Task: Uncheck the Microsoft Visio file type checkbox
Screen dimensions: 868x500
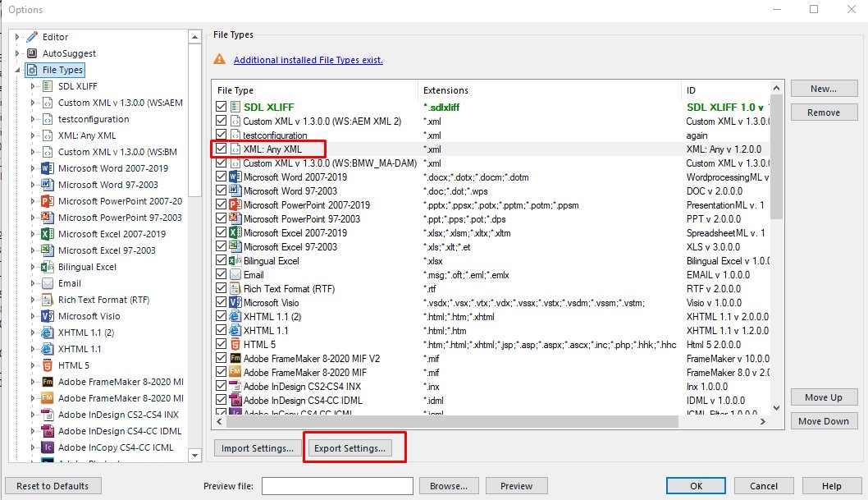Action: (x=222, y=302)
